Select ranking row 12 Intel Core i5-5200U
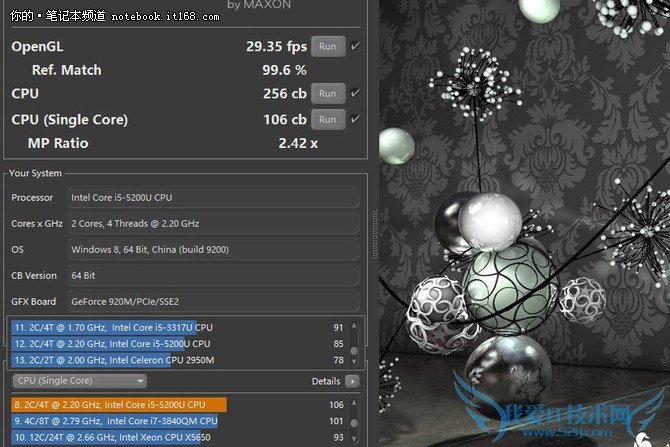 click(x=179, y=344)
